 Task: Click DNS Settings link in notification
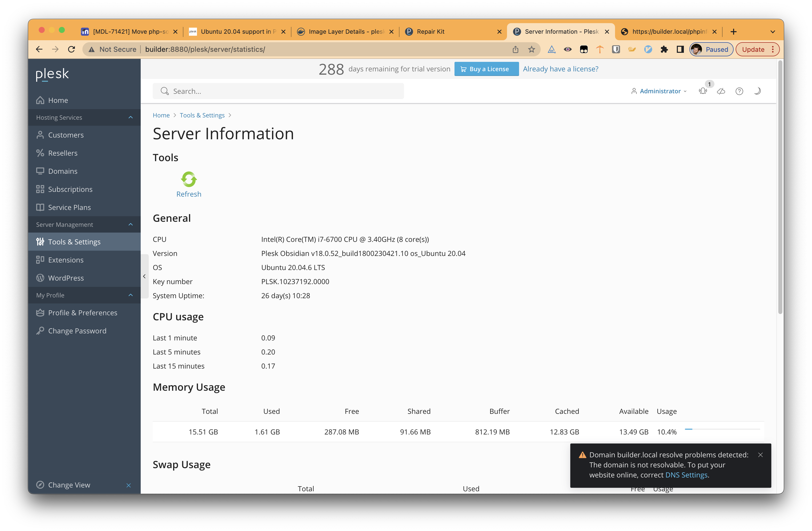pyautogui.click(x=686, y=475)
